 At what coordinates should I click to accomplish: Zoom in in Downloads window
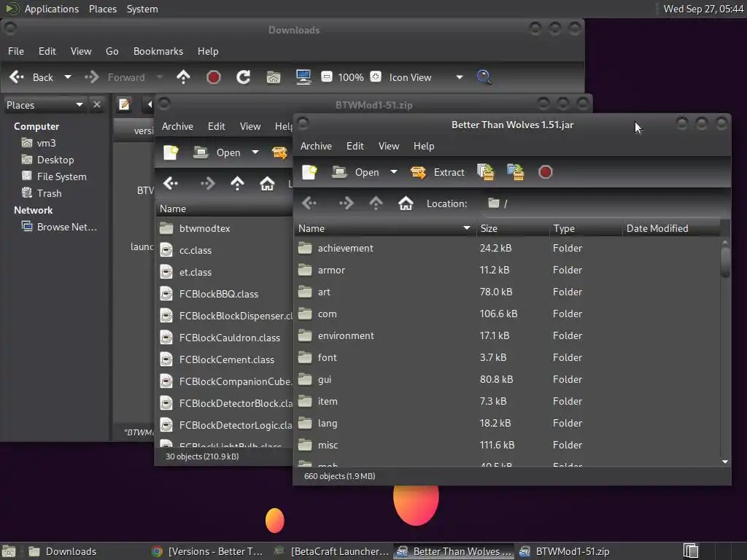376,77
